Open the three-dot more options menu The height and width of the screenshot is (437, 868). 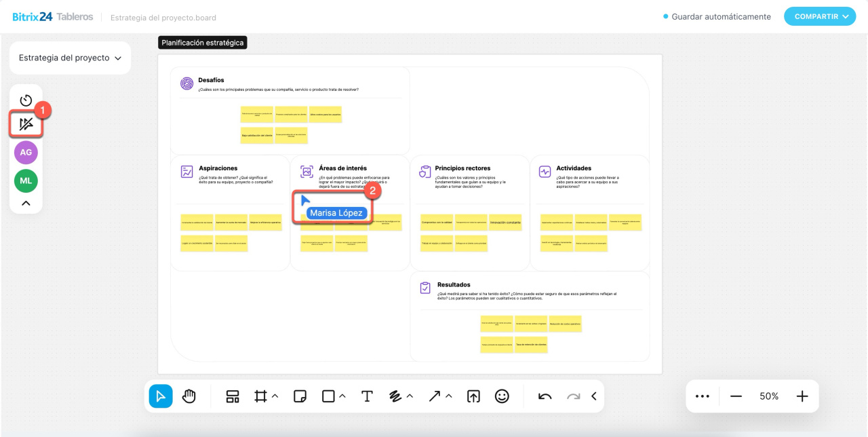(x=702, y=396)
